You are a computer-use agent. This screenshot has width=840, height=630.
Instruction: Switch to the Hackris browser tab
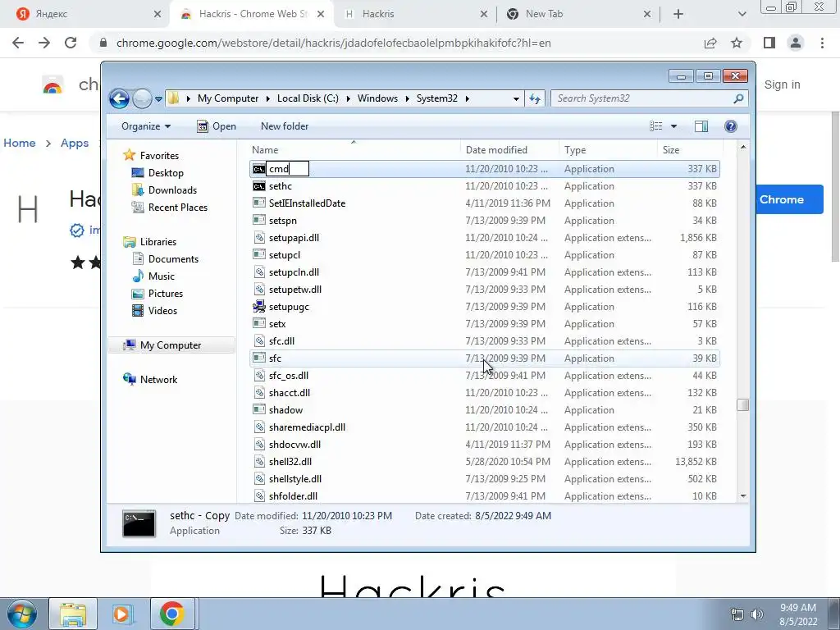(416, 14)
